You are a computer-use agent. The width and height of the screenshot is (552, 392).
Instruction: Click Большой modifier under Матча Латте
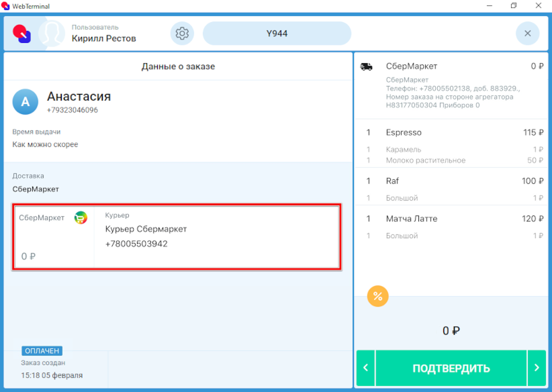tap(451, 236)
